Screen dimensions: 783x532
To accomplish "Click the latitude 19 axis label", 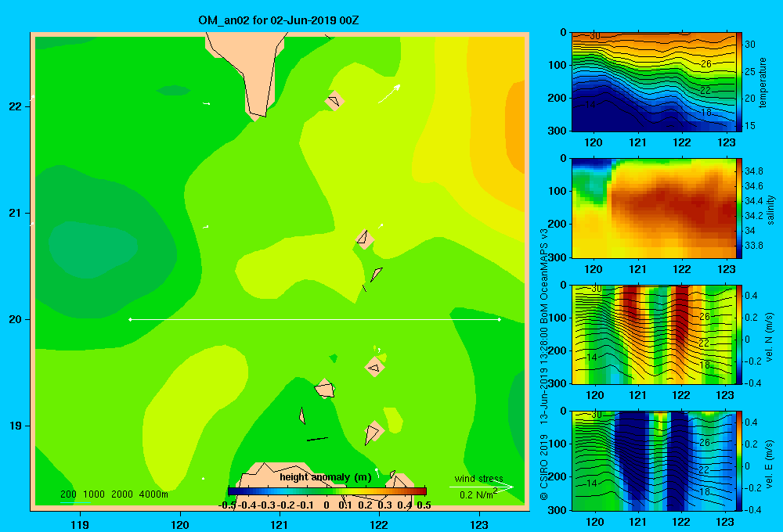I will pyautogui.click(x=16, y=426).
